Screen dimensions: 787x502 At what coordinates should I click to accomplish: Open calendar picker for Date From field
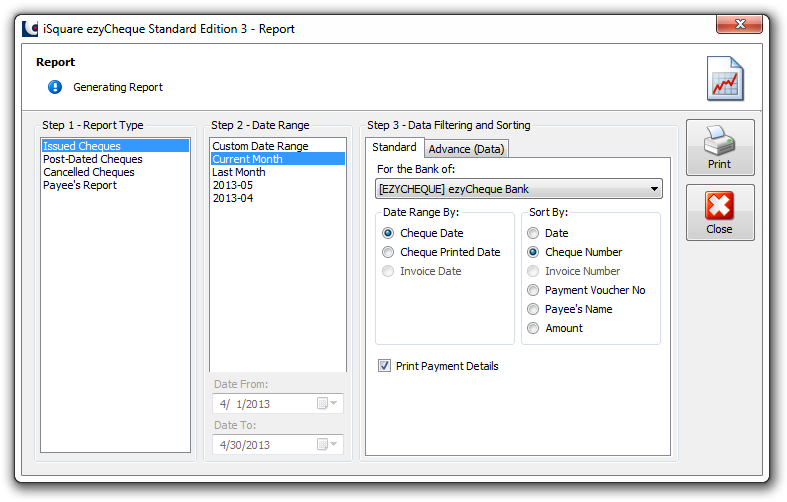coord(327,404)
